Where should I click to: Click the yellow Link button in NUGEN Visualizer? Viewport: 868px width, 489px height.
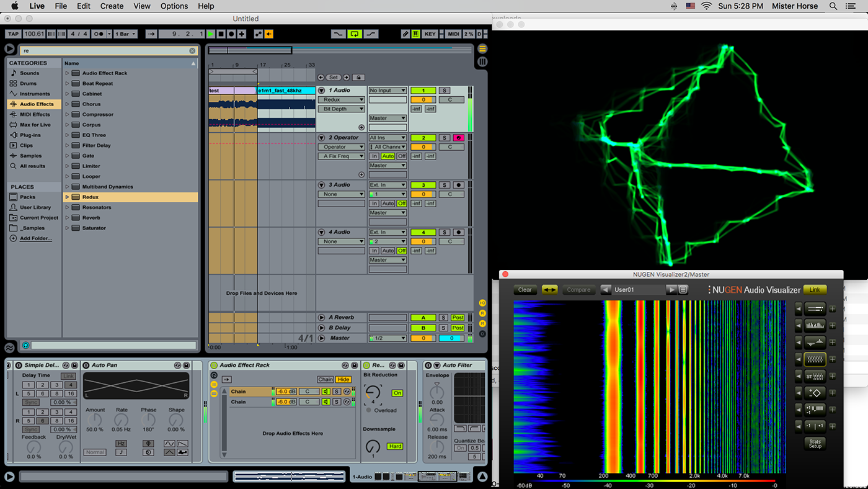[815, 290]
